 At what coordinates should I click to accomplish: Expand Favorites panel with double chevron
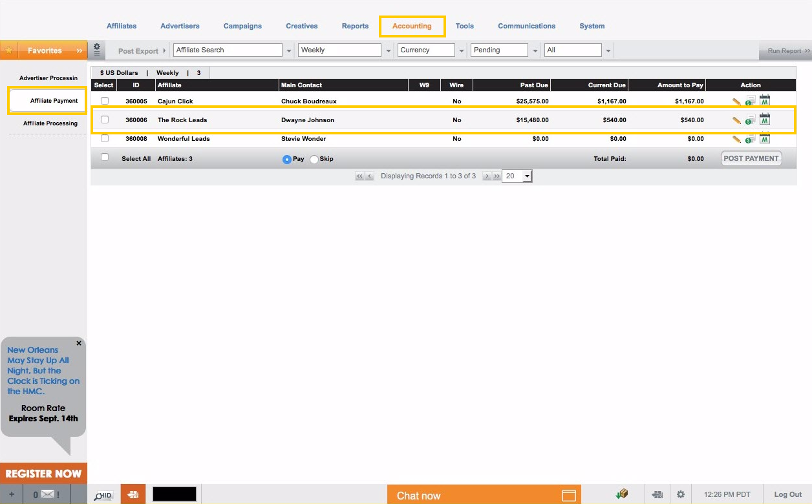(80, 50)
